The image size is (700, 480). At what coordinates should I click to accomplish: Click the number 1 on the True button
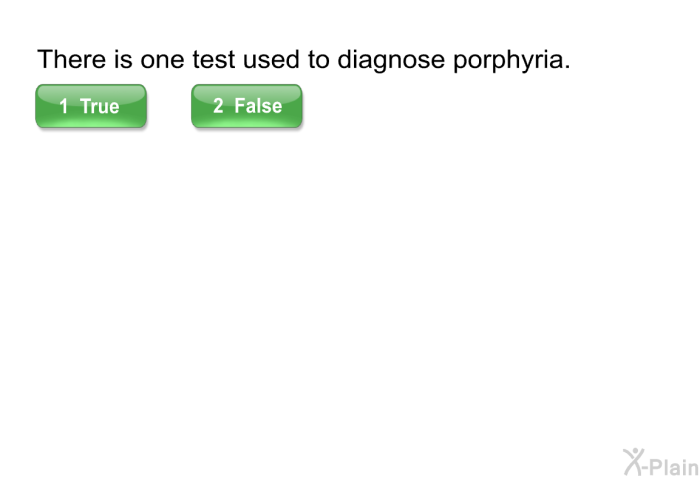(x=64, y=106)
